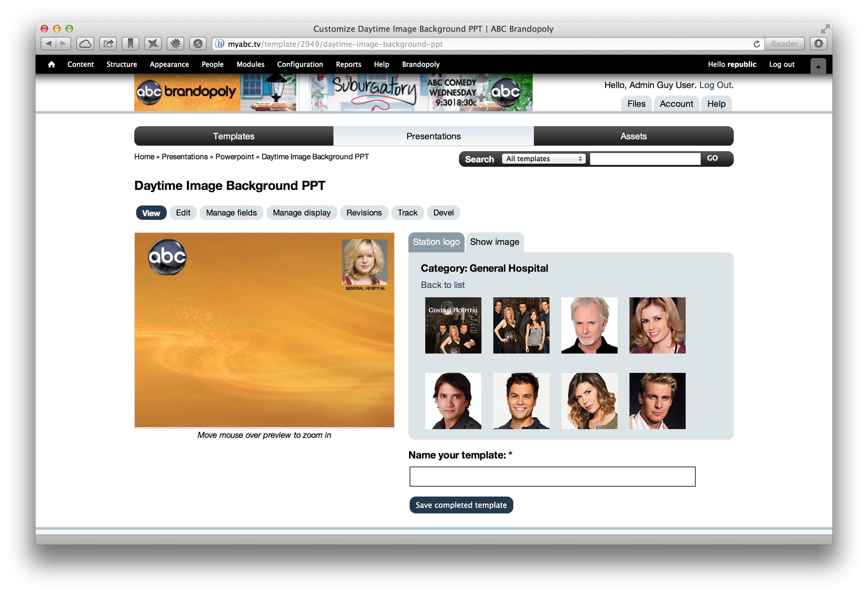Open the Devel tab
Screen dimensions: 868x594
(443, 213)
